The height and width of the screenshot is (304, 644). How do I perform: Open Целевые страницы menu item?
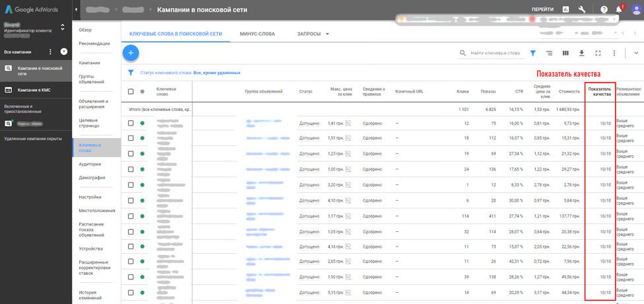tap(89, 123)
